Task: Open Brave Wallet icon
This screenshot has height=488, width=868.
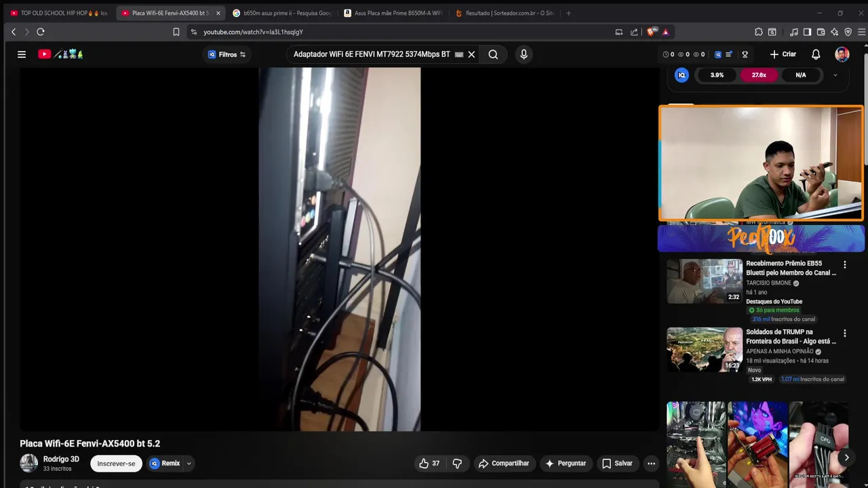Action: click(x=821, y=32)
